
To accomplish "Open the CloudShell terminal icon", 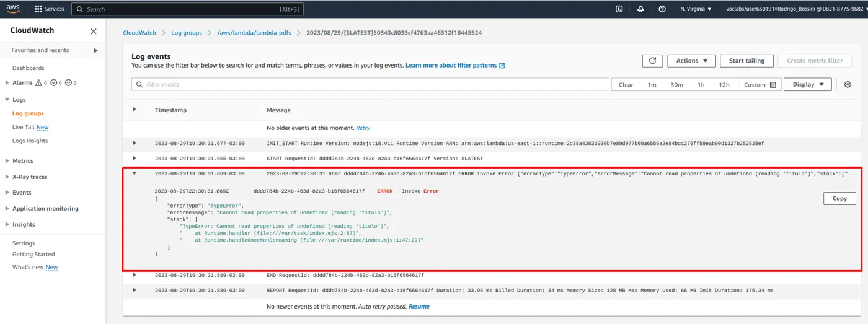I will [x=619, y=9].
